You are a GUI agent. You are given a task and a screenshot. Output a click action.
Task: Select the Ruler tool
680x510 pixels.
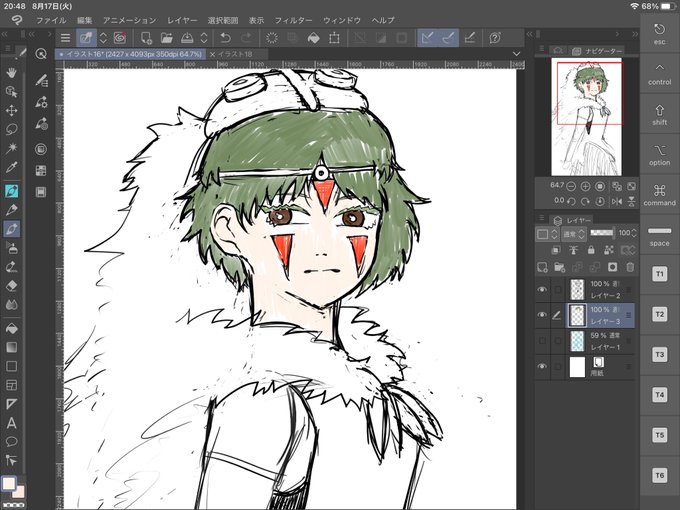coord(11,404)
